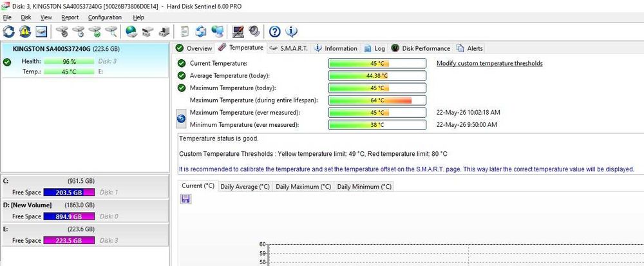
Task: Open the Help menu
Action: tap(138, 17)
